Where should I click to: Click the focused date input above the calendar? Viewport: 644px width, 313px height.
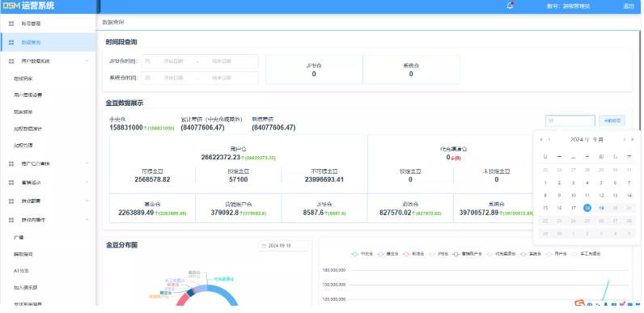[x=570, y=121]
